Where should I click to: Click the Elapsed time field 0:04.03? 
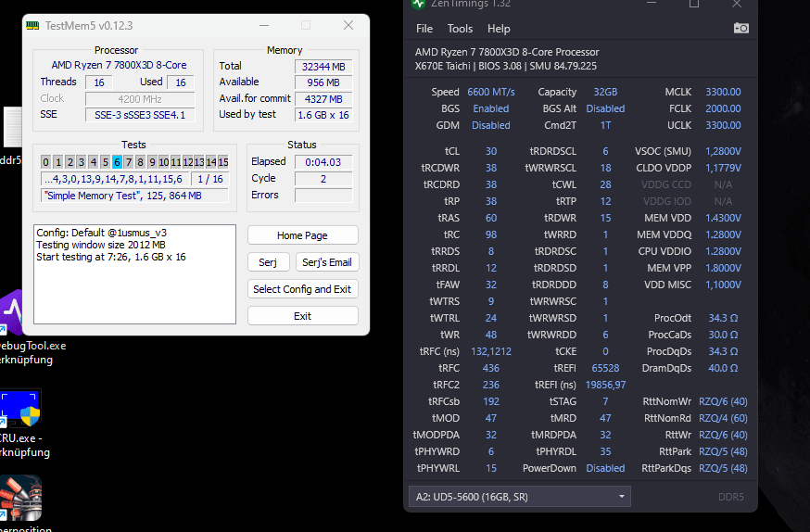[323, 162]
